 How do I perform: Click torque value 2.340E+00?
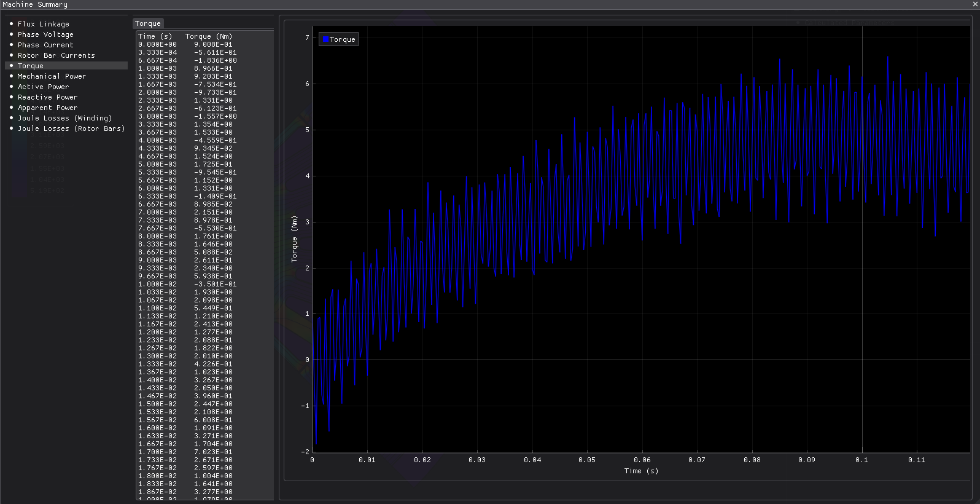pyautogui.click(x=213, y=268)
